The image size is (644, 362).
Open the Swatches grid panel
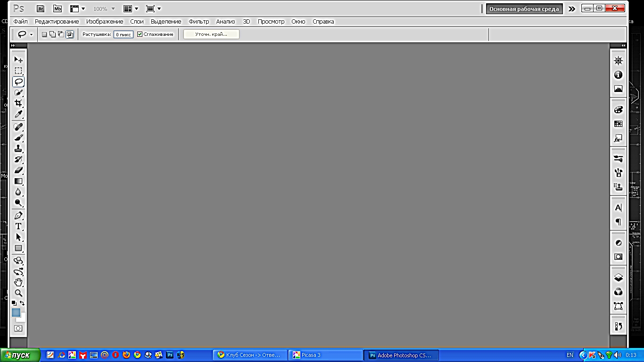(x=618, y=124)
